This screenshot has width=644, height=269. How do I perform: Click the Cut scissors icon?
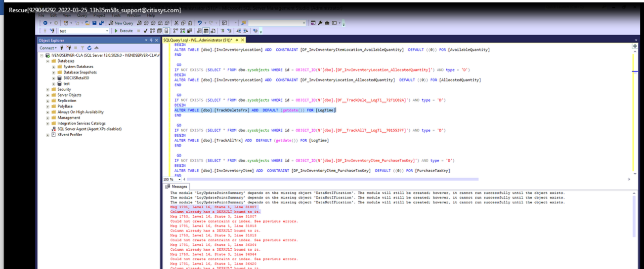(x=176, y=23)
